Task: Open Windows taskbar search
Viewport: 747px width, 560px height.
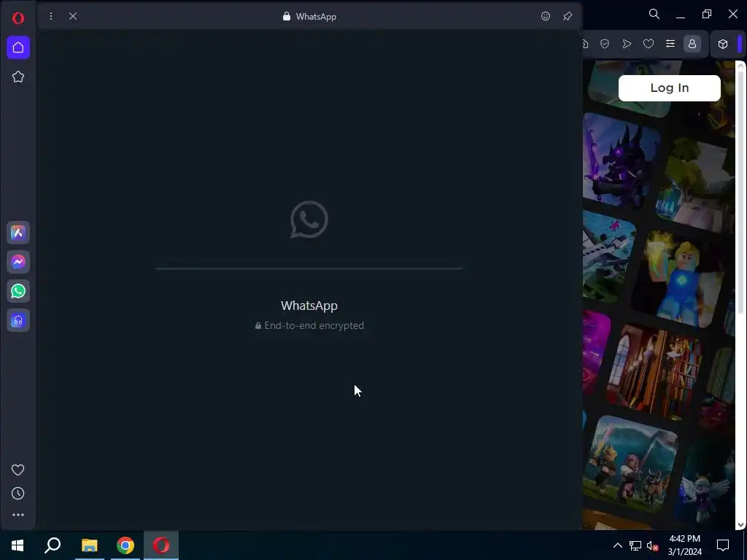Action: (x=53, y=545)
